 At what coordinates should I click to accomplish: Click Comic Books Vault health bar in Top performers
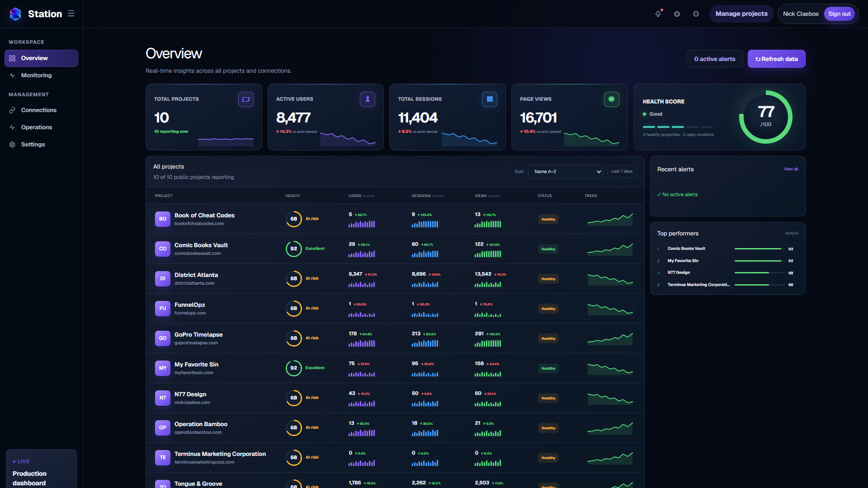(x=759, y=249)
